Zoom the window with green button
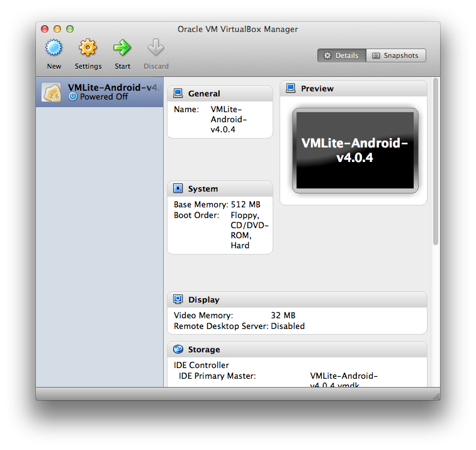The height and width of the screenshot is (450, 476). 70,29
